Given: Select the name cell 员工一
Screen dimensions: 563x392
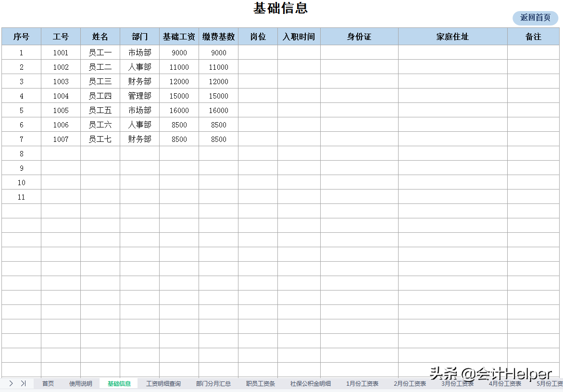Looking at the screenshot, I should pyautogui.click(x=100, y=52).
